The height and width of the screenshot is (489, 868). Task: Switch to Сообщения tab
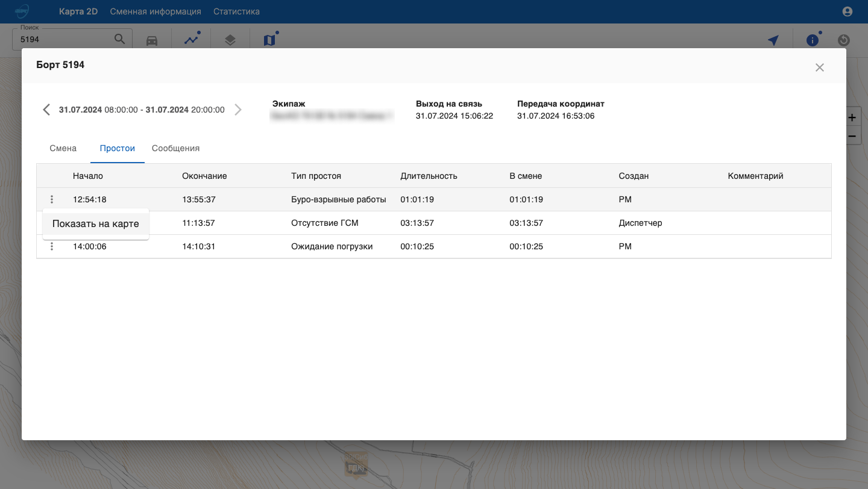[x=175, y=148]
